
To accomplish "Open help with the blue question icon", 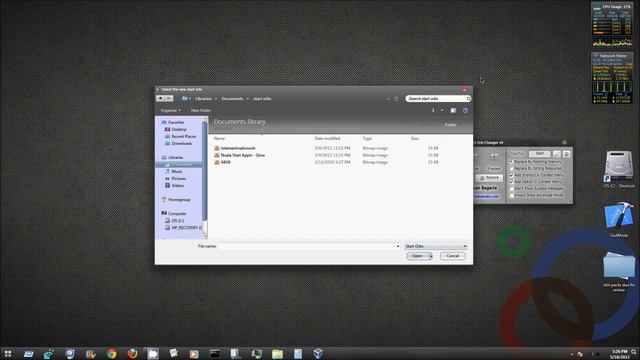I will point(465,110).
